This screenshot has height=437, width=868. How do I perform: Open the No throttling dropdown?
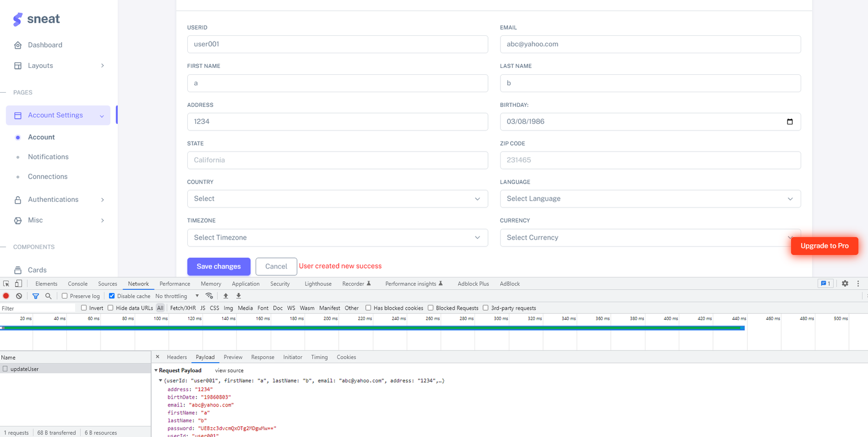coord(177,296)
